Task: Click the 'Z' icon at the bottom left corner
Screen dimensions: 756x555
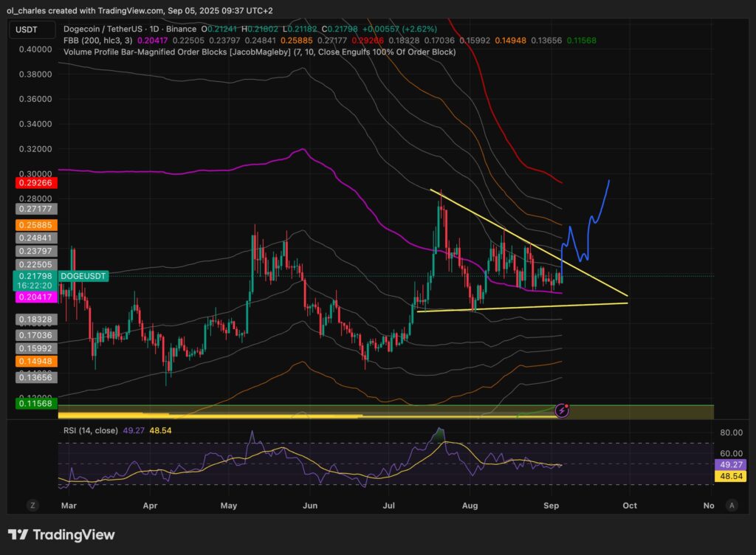Action: (x=32, y=506)
